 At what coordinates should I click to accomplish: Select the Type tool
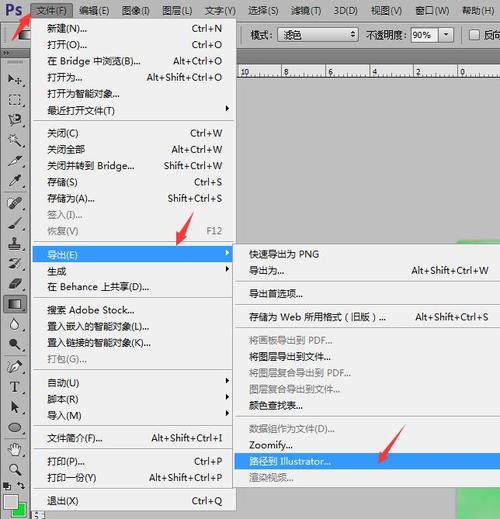pos(14,387)
